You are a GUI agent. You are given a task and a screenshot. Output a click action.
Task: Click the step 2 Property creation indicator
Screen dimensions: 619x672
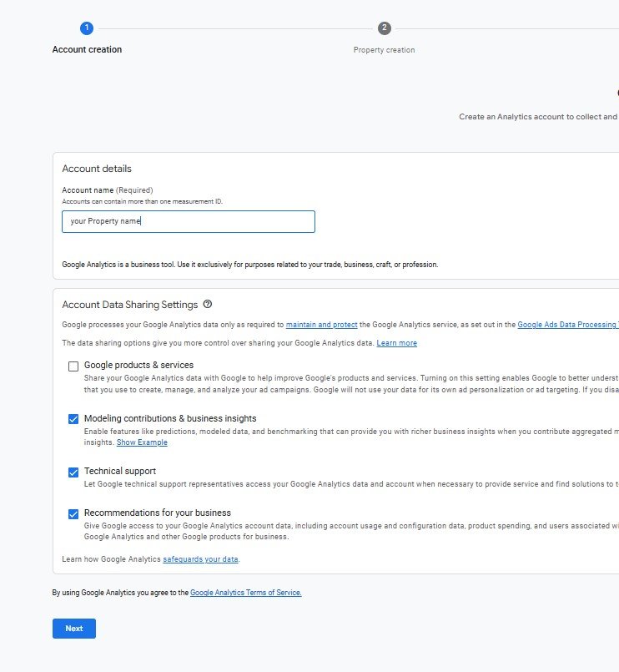pyautogui.click(x=382, y=26)
